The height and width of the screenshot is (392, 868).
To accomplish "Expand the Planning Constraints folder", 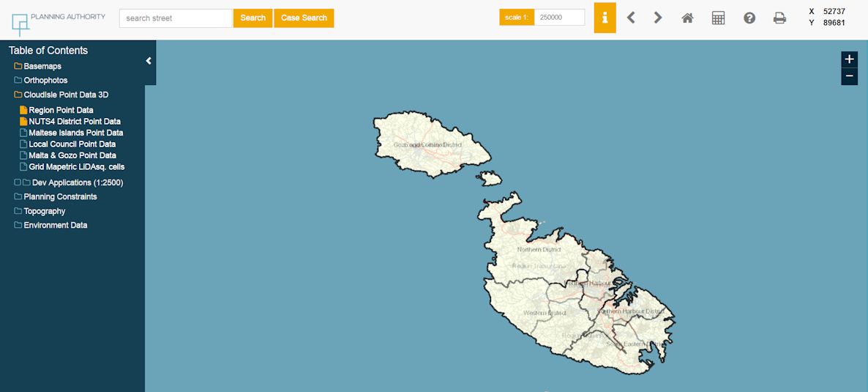I will point(60,196).
